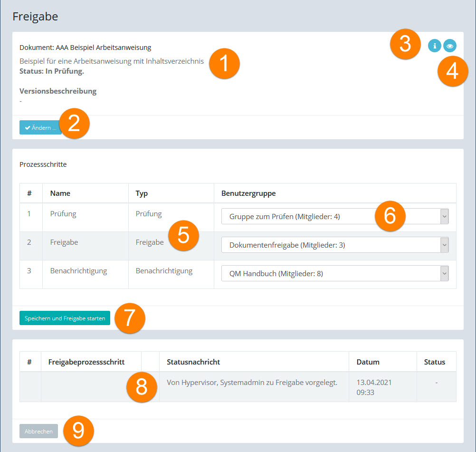Cancel with the 'Abbrechen' button
This screenshot has width=476, height=452.
point(38,431)
